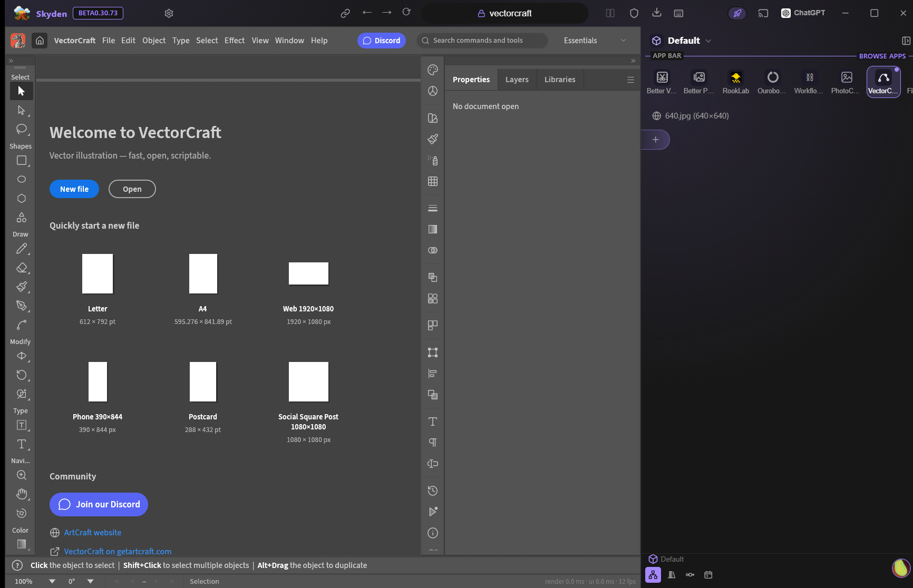The height and width of the screenshot is (588, 913).
Task: Toggle the right sidebar layout icon
Action: pyautogui.click(x=906, y=41)
